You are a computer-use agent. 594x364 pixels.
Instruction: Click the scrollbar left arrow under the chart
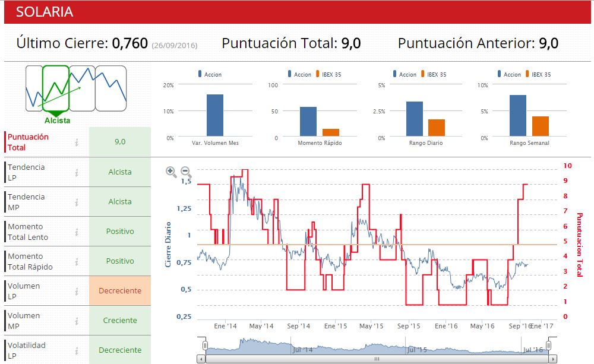(201, 359)
